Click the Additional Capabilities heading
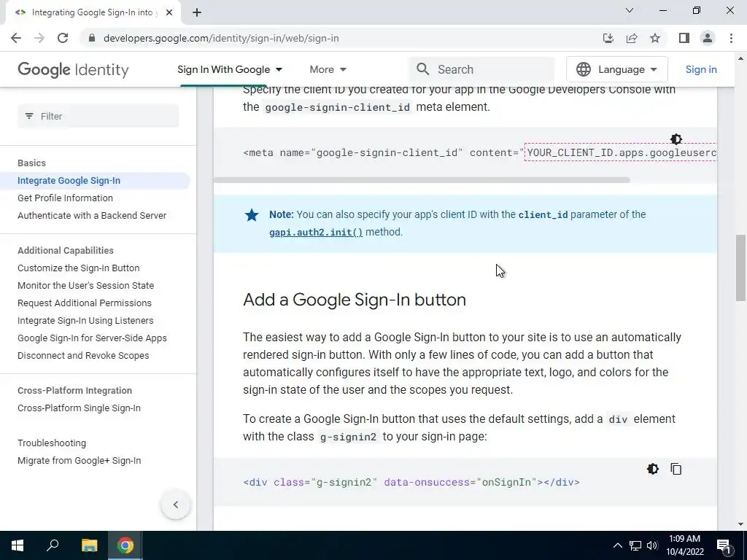The width and height of the screenshot is (747, 560). click(66, 251)
